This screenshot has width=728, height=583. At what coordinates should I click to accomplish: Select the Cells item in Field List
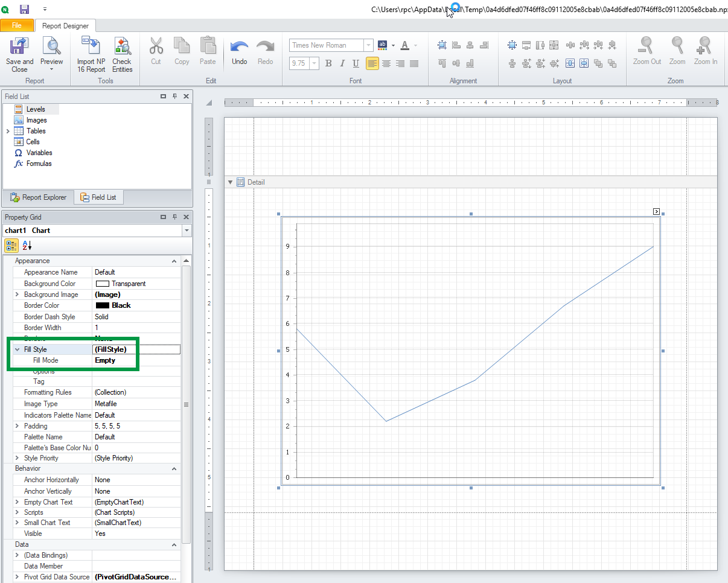(x=33, y=142)
